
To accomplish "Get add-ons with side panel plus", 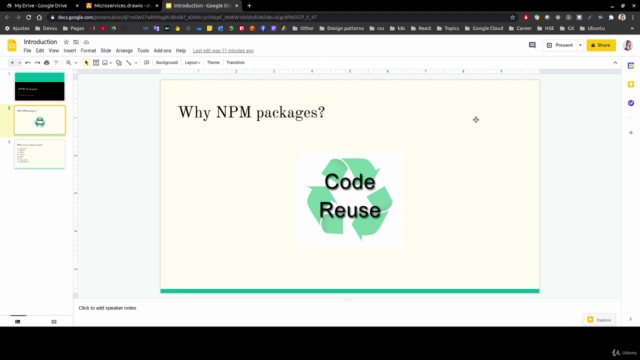I will (631, 133).
